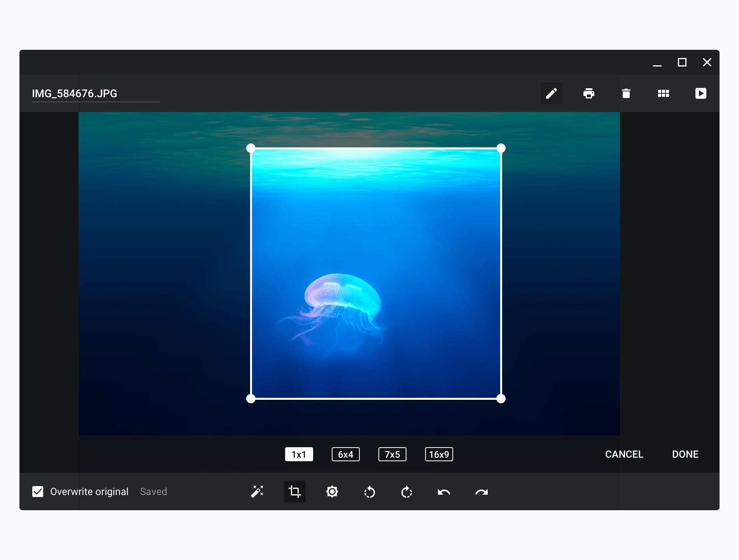Open the thumbnail grid view
Screen dimensions: 739x560
[x=663, y=93]
